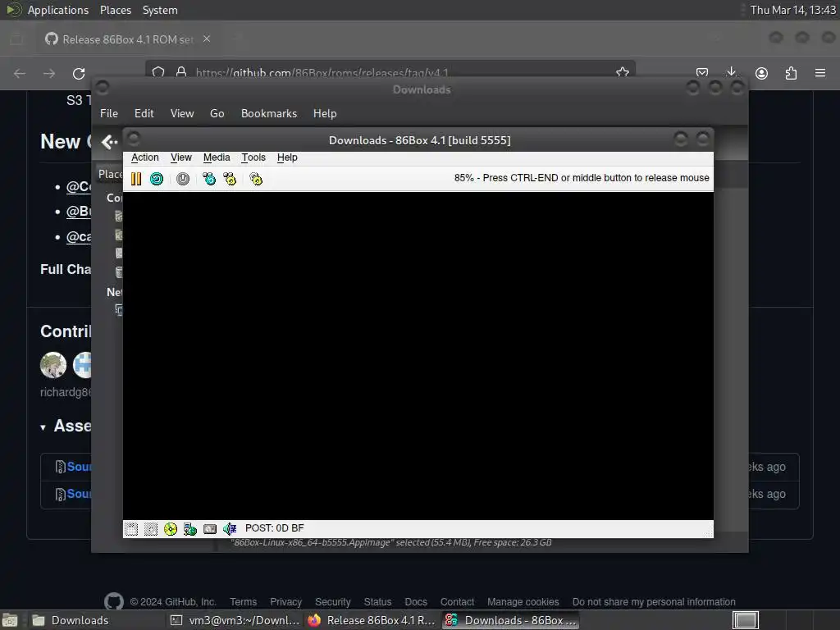Click the cartridge status bar icon

pos(210,529)
